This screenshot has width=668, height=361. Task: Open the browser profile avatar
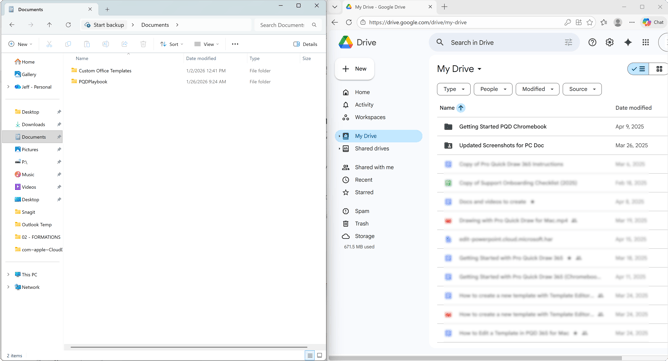tap(618, 22)
